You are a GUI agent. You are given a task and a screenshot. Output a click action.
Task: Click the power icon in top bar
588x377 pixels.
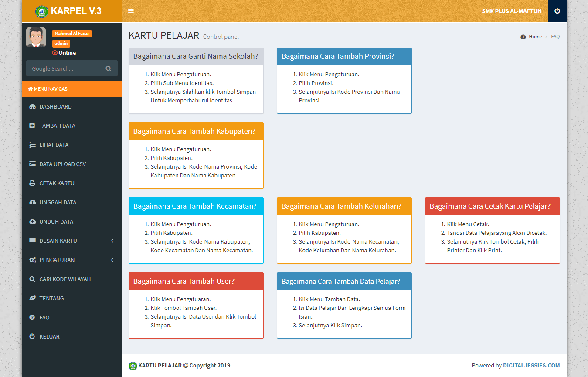(557, 11)
